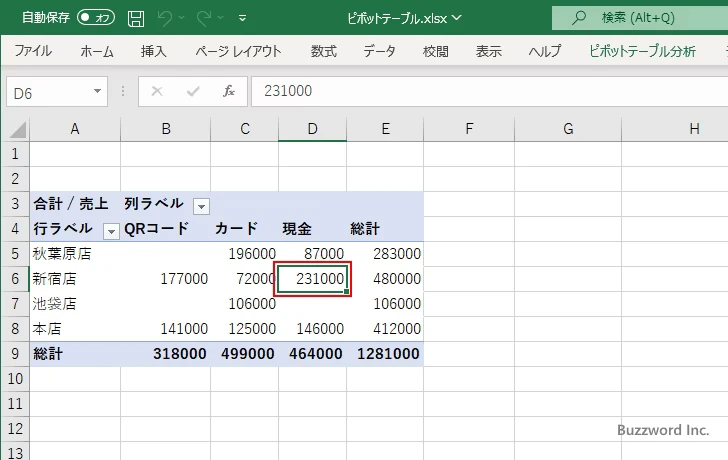Click the Undo arrow icon
Viewport: 728px width, 460px height.
point(164,18)
